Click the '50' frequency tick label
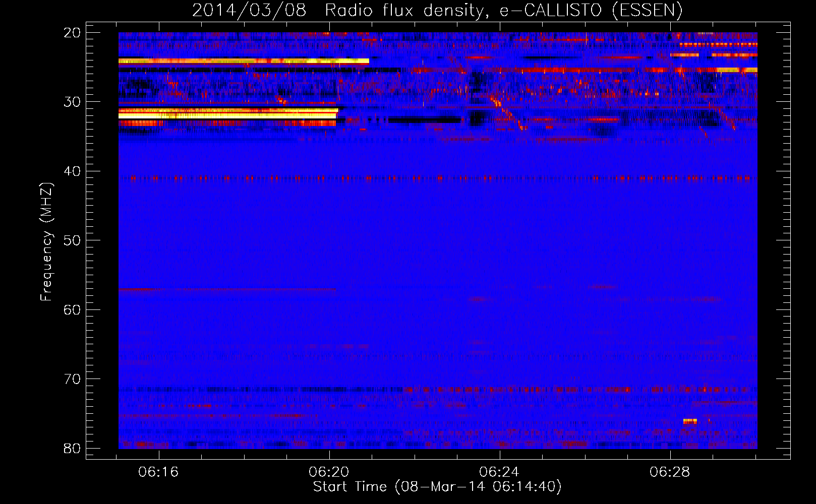 pyautogui.click(x=72, y=240)
